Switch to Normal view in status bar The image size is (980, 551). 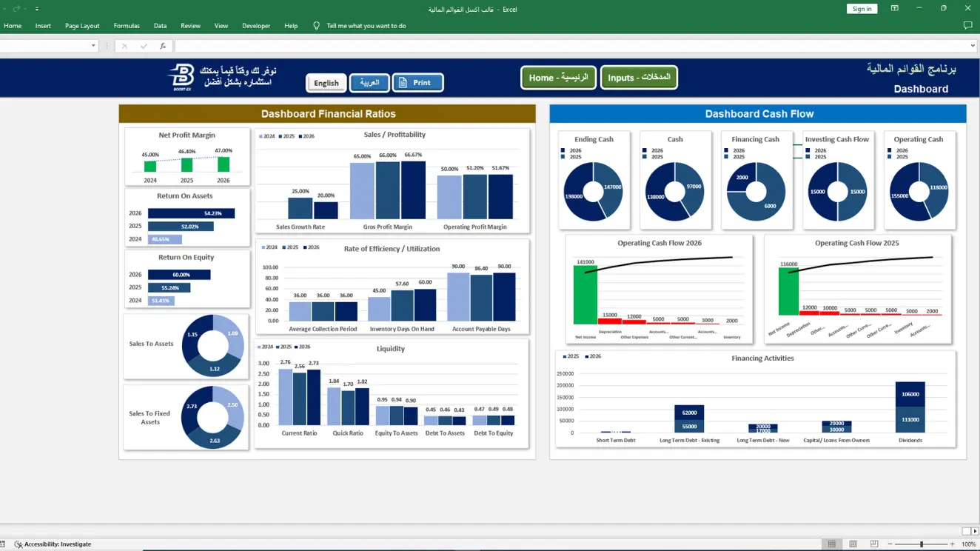[x=832, y=544]
